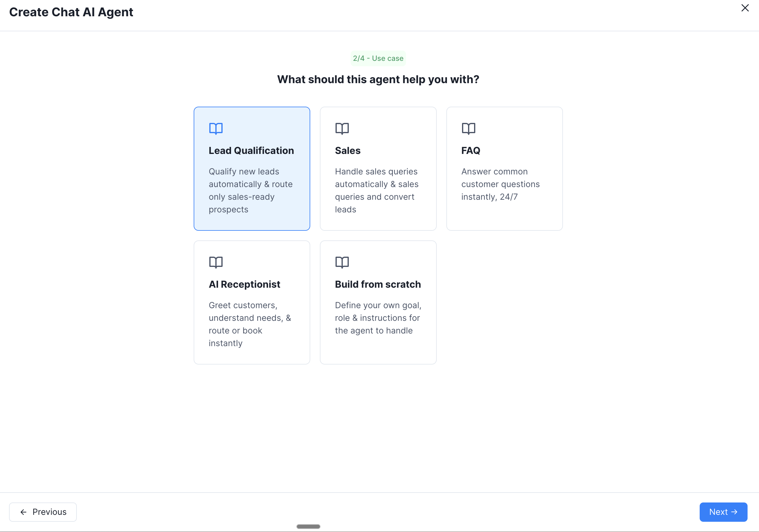The height and width of the screenshot is (532, 759).
Task: Select the Lead Qualification use case title
Action: [x=251, y=150]
